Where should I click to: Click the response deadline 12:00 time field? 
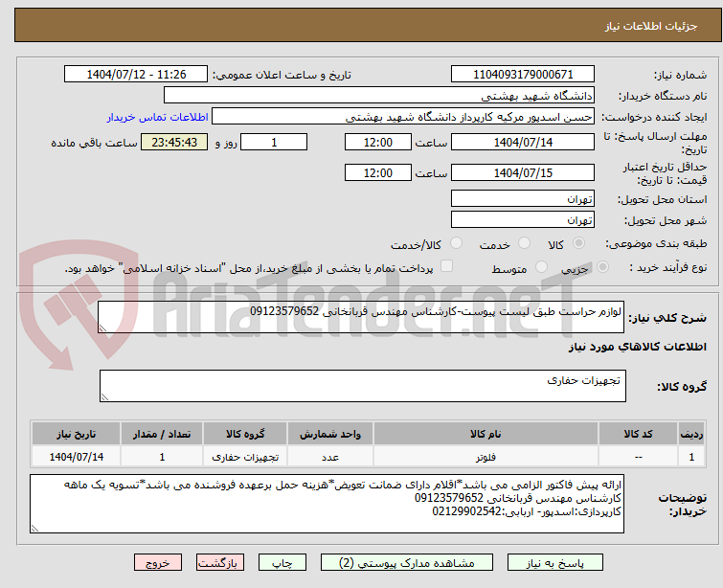coord(378,142)
